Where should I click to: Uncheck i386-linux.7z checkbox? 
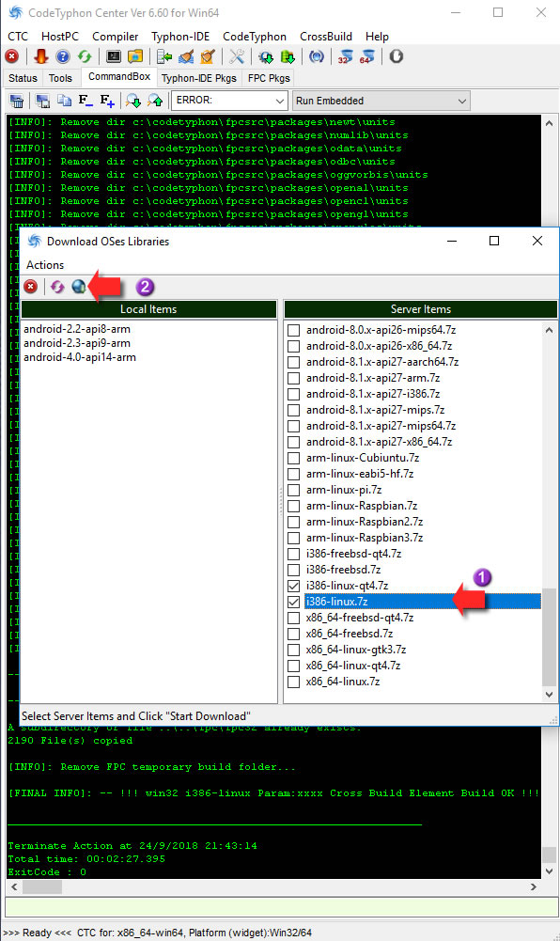[x=294, y=602]
